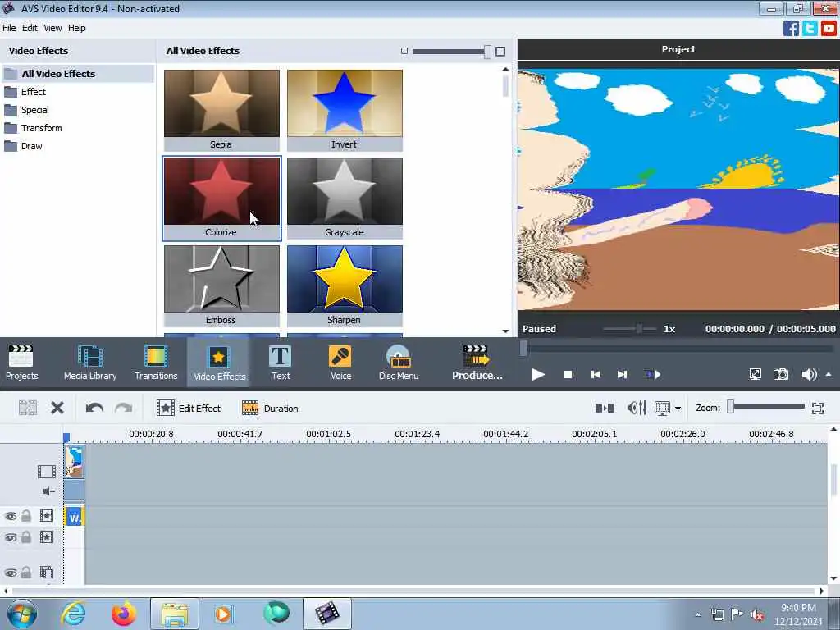Click the main video track film icon
This screenshot has height=630, width=840.
click(x=47, y=472)
